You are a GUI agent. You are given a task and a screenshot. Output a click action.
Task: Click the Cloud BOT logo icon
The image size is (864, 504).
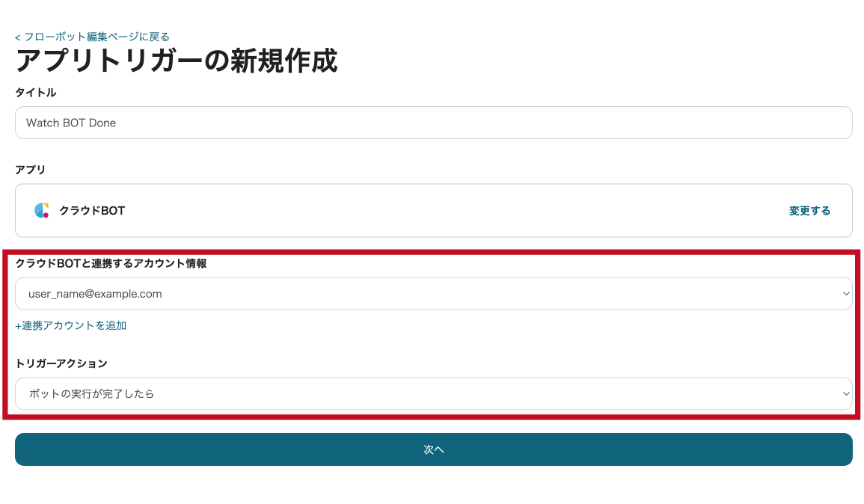pyautogui.click(x=42, y=210)
